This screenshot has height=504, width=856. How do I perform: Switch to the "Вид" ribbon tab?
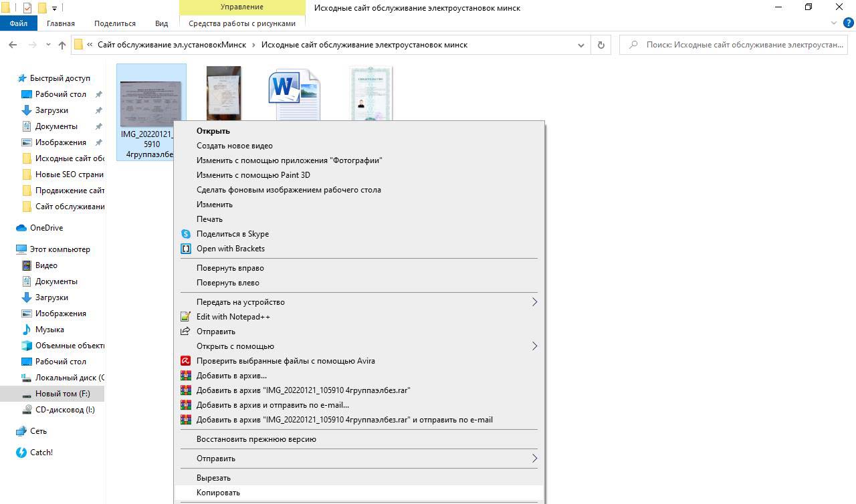161,23
